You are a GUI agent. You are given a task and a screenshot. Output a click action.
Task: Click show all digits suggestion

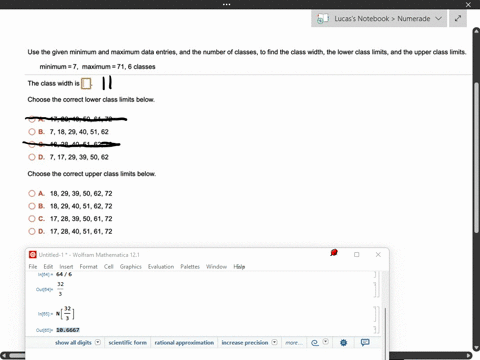tap(73, 343)
